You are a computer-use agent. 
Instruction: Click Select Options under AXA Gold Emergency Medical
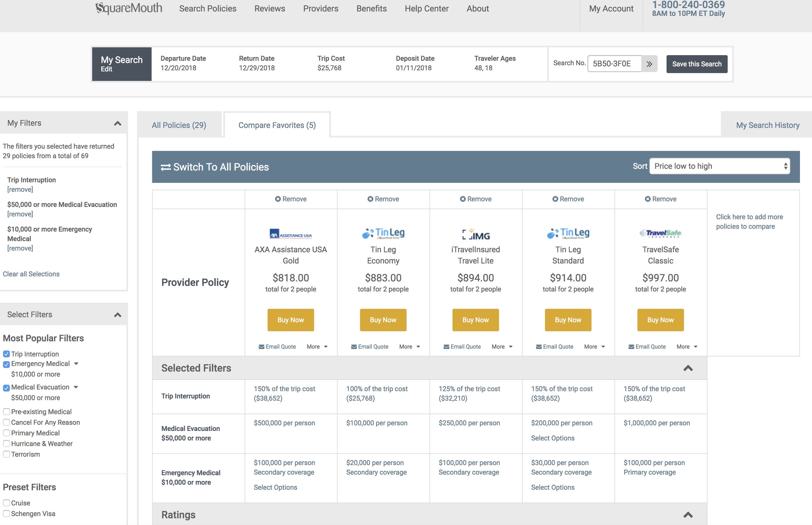[275, 488]
